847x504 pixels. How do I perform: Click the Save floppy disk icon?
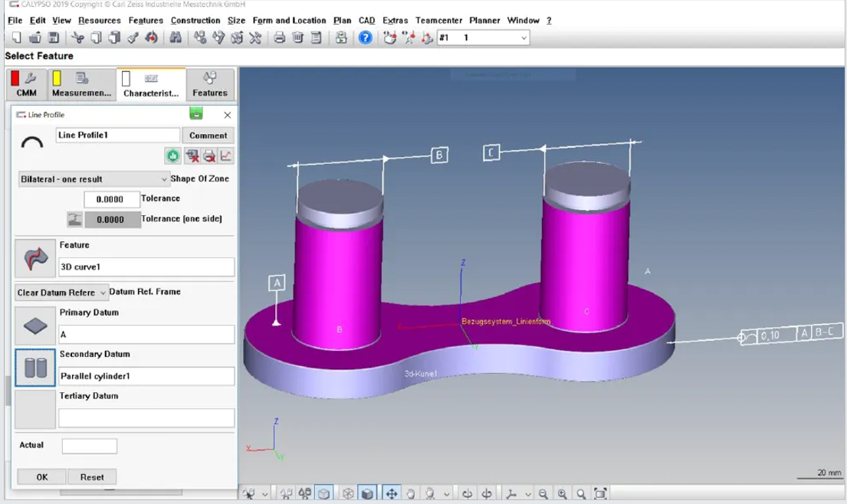click(x=54, y=38)
